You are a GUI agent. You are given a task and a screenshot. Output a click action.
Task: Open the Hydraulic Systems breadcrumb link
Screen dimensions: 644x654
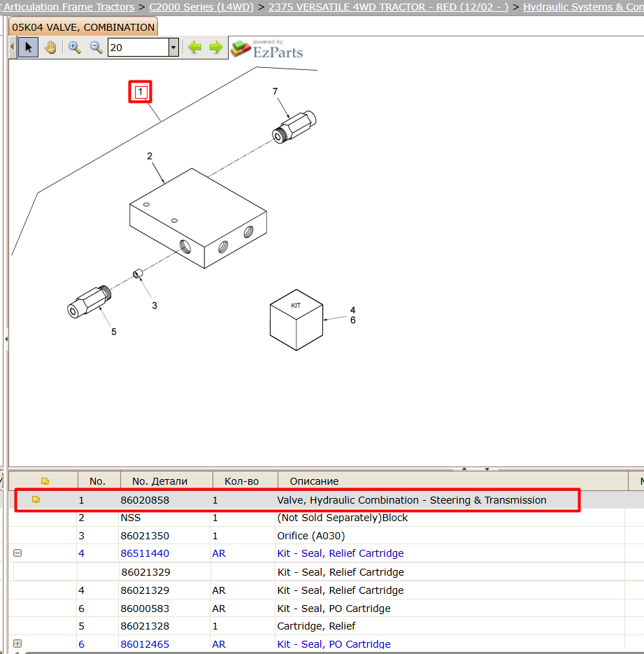pos(584,7)
